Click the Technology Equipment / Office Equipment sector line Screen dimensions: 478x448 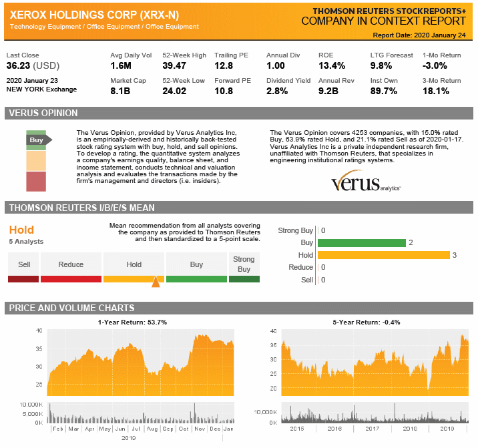pyautogui.click(x=104, y=27)
